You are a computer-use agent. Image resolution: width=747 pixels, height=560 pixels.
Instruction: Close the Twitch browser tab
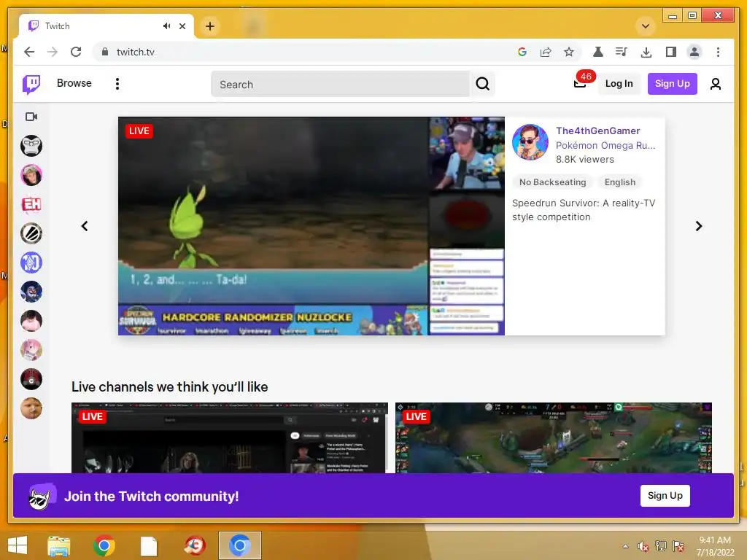pos(182,26)
